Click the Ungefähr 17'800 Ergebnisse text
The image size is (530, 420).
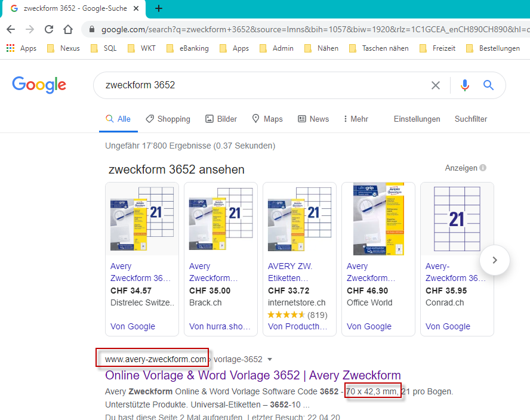point(190,146)
